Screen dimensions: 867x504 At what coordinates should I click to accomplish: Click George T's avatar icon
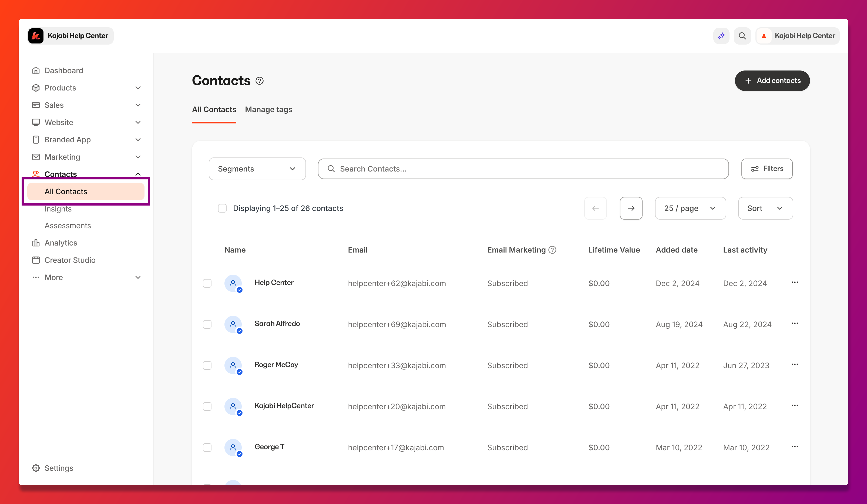click(x=233, y=448)
